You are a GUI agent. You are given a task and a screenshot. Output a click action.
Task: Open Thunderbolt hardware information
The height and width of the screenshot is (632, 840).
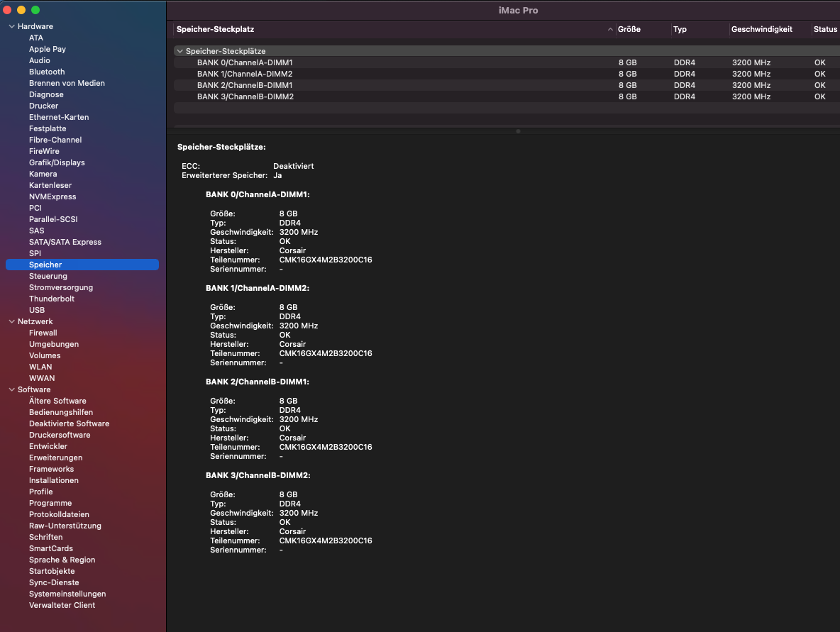52,299
